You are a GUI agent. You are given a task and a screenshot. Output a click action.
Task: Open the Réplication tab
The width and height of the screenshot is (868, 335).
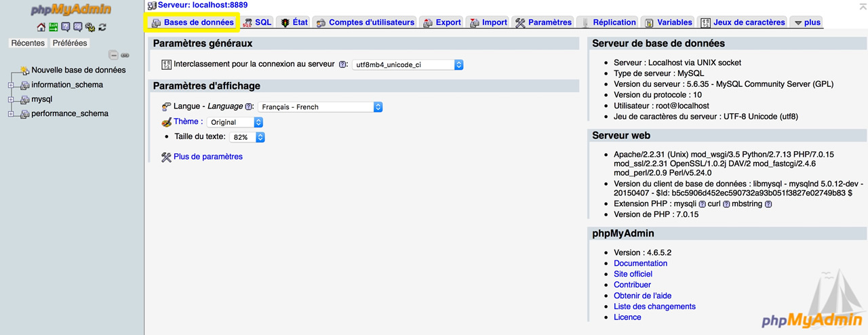pyautogui.click(x=608, y=22)
